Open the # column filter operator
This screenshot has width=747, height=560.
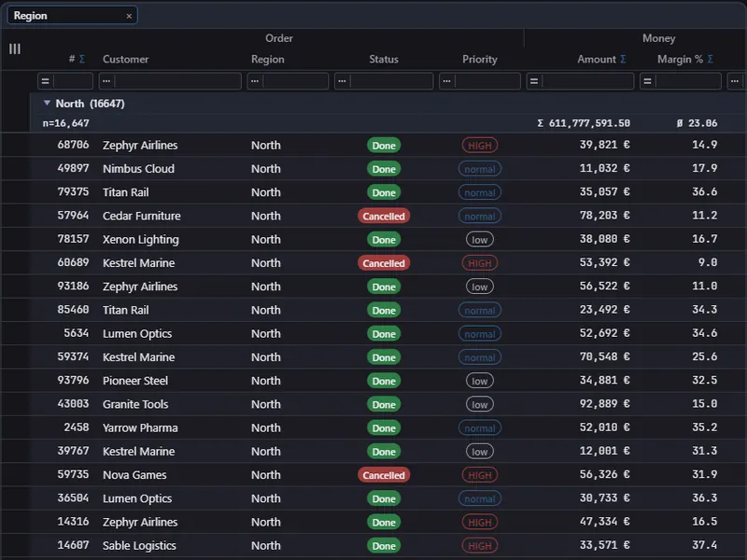point(45,81)
